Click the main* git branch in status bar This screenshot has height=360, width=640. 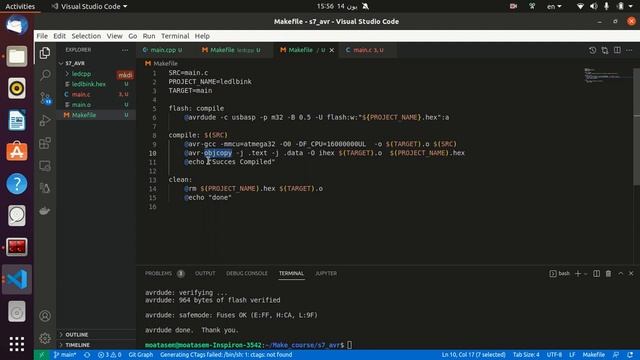(x=65, y=355)
